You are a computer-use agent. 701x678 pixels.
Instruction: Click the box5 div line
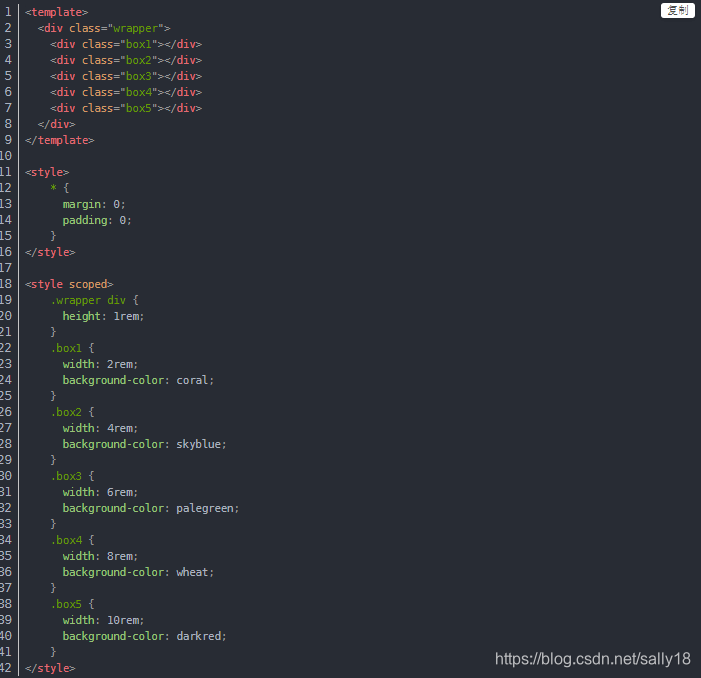coord(126,108)
